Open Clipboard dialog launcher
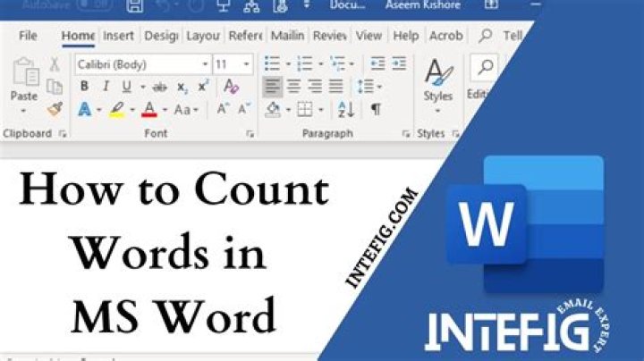The image size is (644, 361). [63, 134]
